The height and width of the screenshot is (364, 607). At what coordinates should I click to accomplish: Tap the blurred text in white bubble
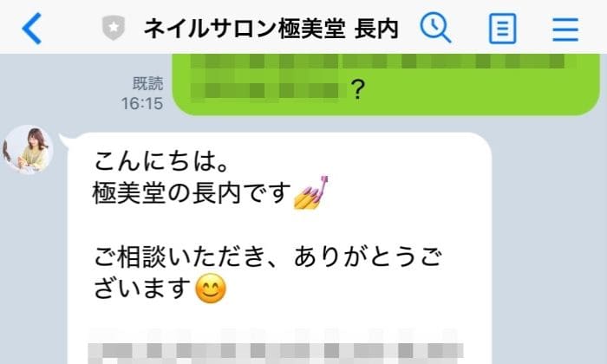pyautogui.click(x=276, y=347)
